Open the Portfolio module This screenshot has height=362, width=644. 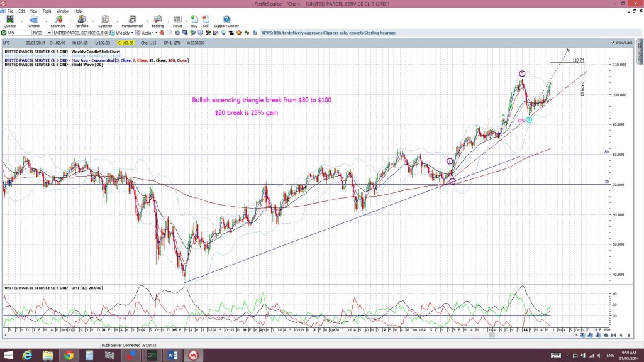(81, 21)
